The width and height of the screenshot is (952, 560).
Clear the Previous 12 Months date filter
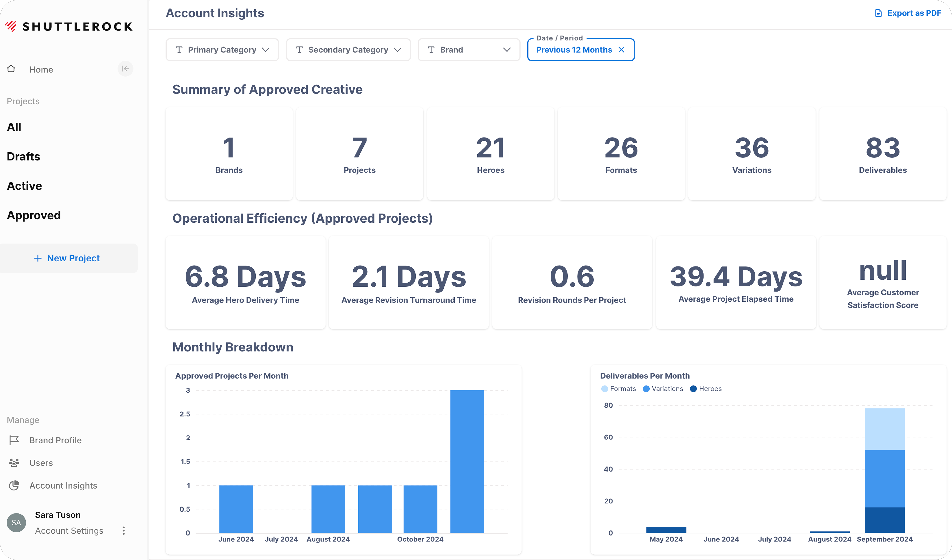tap(621, 50)
